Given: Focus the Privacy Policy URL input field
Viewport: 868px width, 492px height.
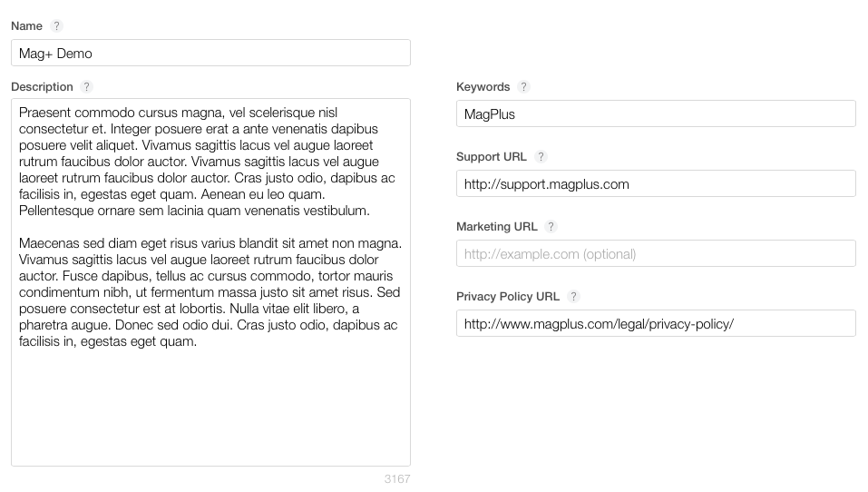Looking at the screenshot, I should [656, 323].
